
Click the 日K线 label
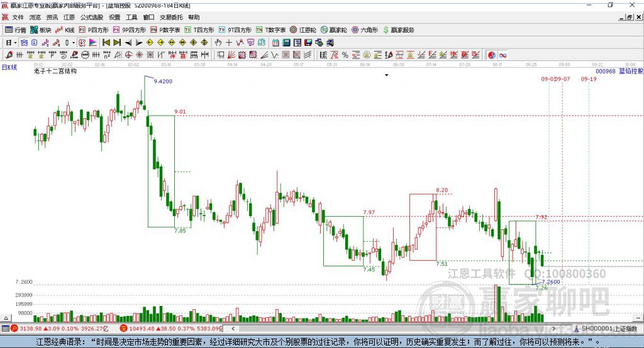pyautogui.click(x=9, y=67)
